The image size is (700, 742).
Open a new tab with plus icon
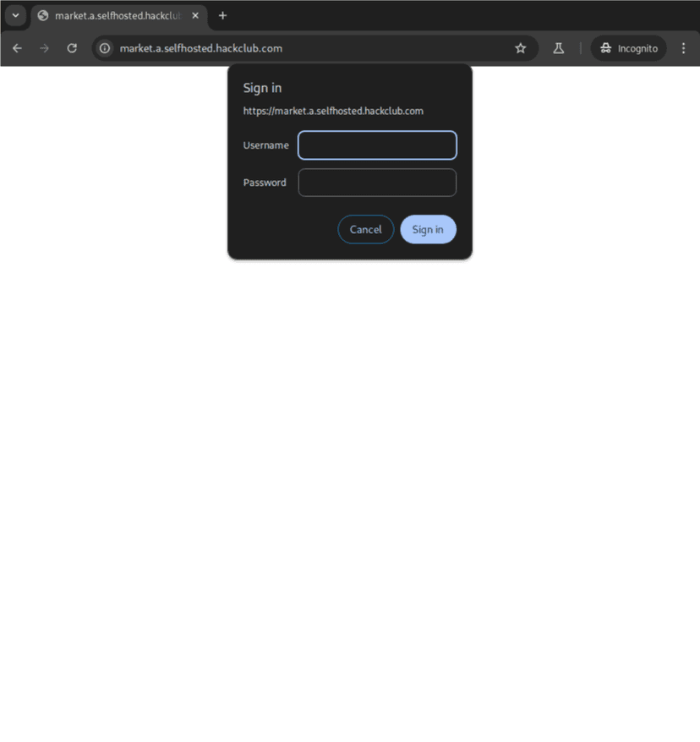tap(223, 15)
